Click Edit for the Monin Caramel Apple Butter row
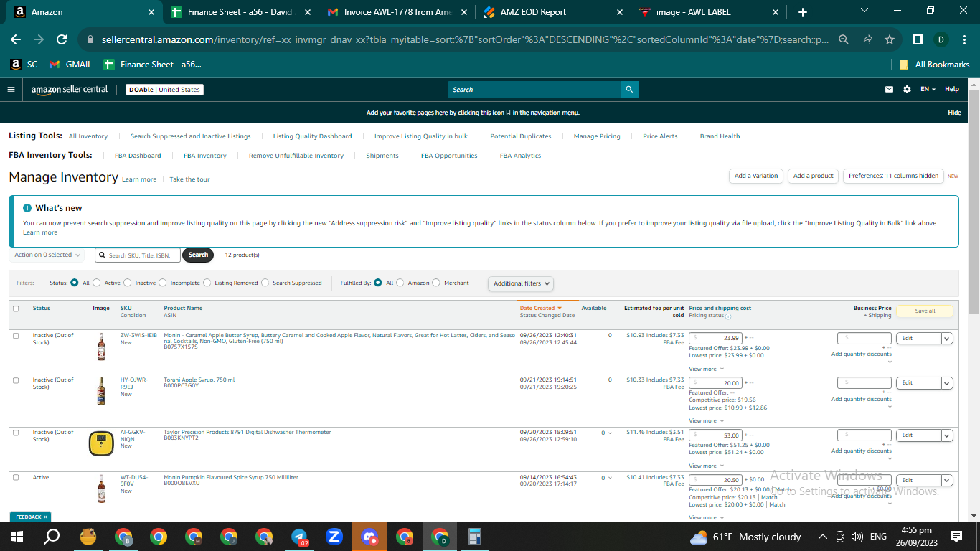This screenshot has height=551, width=980. (x=918, y=338)
